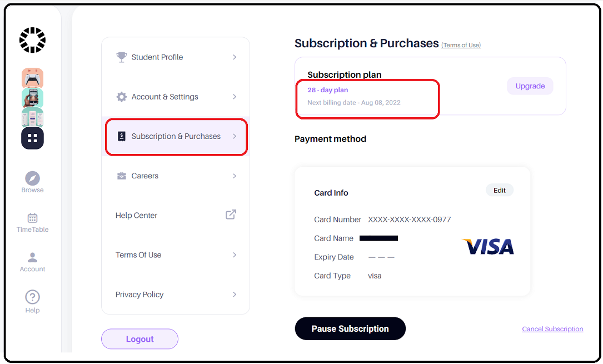Click the Account & Settings gear icon
This screenshot has height=364, width=603.
pyautogui.click(x=122, y=97)
